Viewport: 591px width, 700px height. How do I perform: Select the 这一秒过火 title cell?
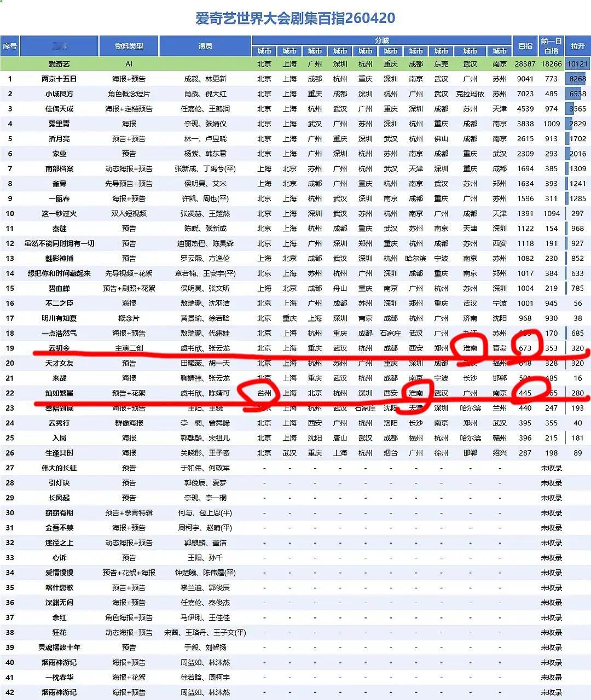(59, 213)
